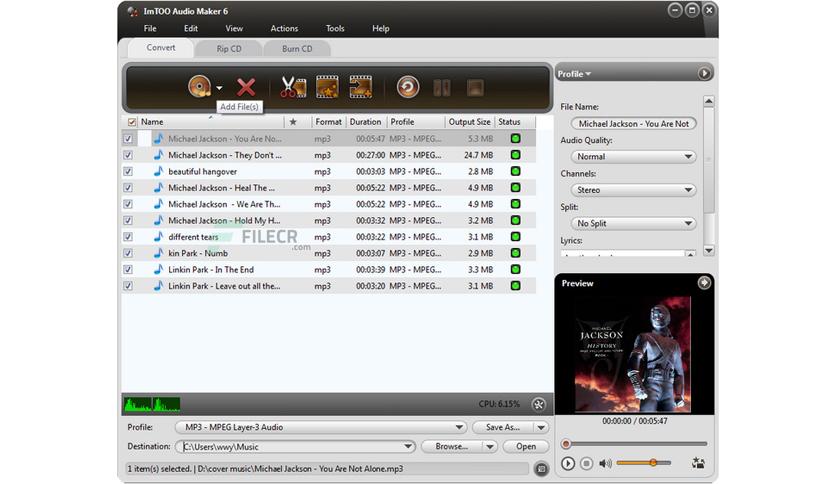Click music note icon of kin Park - Numb
The image size is (836, 484).
(x=158, y=253)
